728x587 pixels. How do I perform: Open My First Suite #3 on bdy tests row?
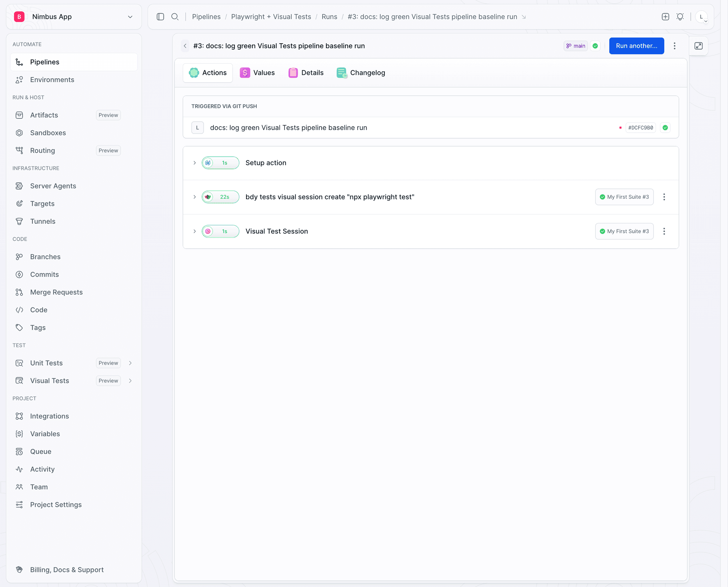[x=624, y=197]
